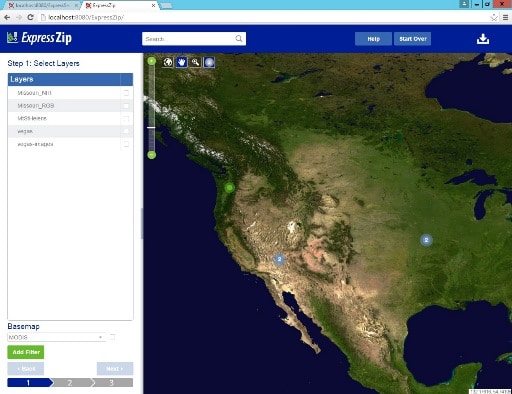Screen dimensions: 512x394
Task: Click the blue cluster marker over Missouri
Action: pyautogui.click(x=426, y=240)
